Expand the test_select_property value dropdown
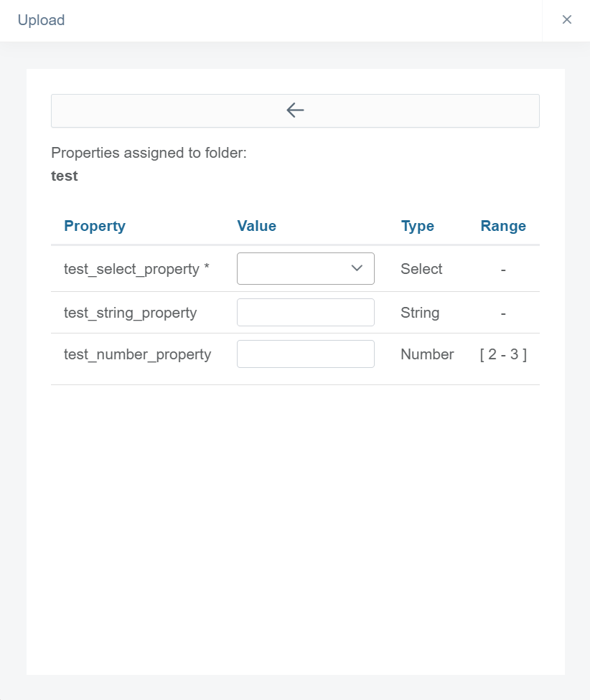 pyautogui.click(x=306, y=268)
